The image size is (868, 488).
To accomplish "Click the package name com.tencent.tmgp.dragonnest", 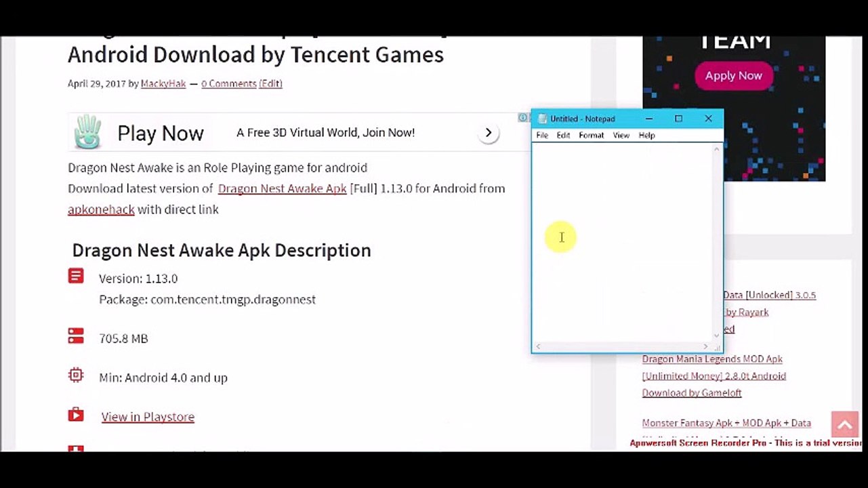I will tap(233, 300).
